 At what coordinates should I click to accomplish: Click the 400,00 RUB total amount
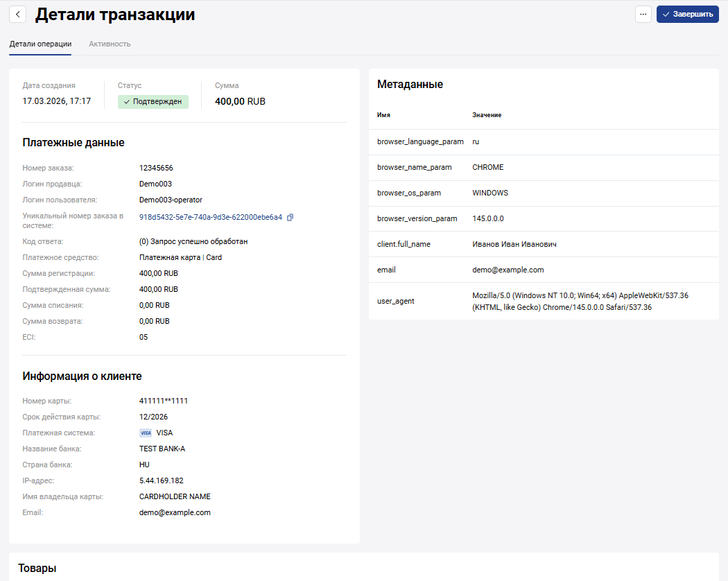[x=240, y=102]
